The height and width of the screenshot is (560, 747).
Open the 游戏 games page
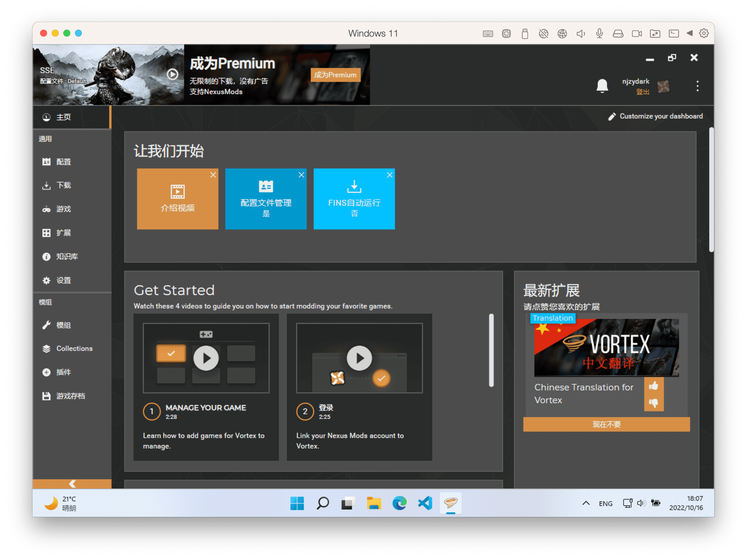click(x=72, y=209)
